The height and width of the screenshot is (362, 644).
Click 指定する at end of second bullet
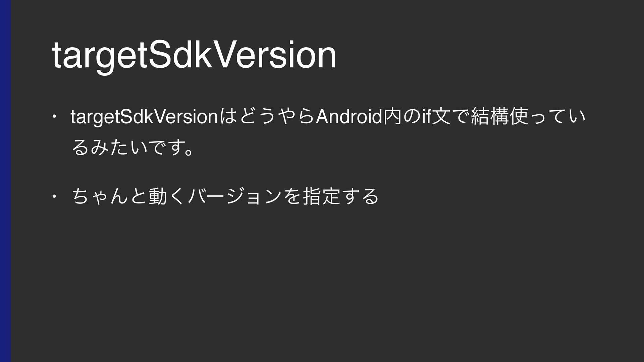[x=340, y=196]
